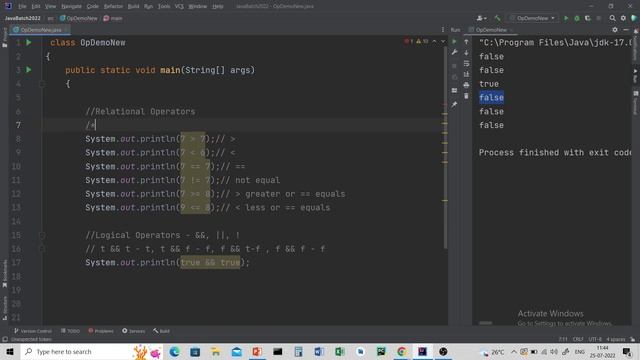
Task: Open the View menu
Action: (x=50, y=6)
